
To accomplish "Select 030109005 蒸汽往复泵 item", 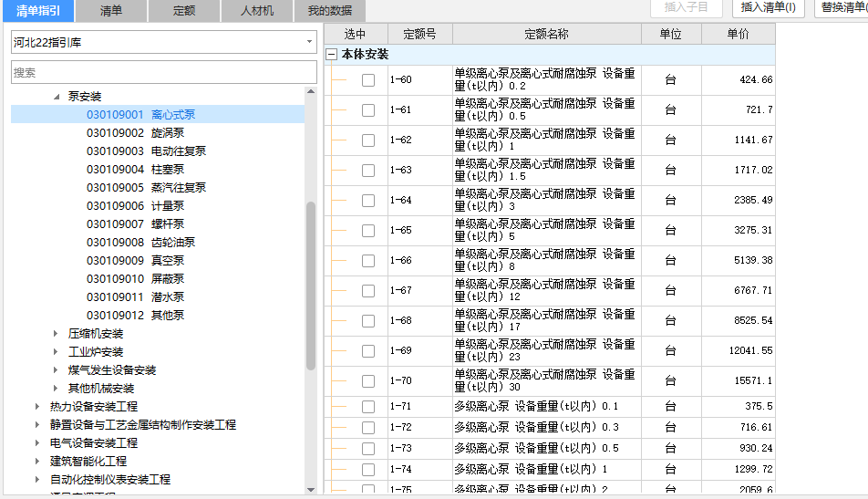I will [146, 188].
